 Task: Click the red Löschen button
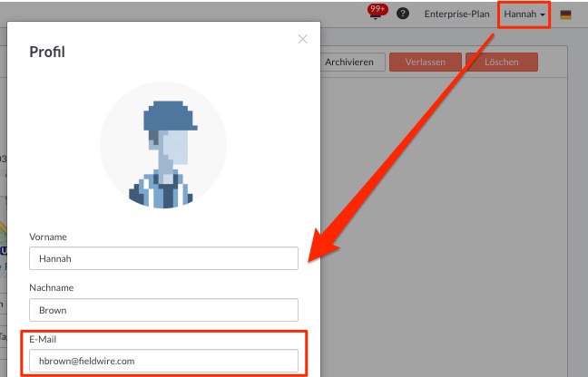(x=502, y=63)
